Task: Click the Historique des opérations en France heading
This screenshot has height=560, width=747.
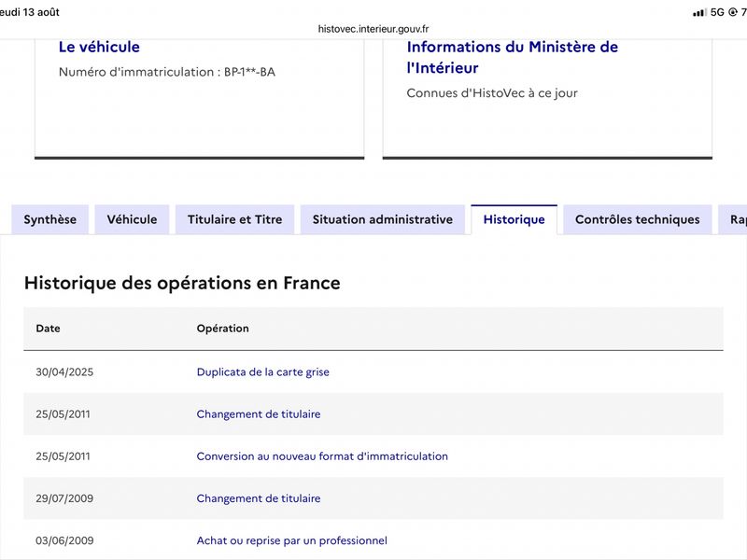Action: 182,283
